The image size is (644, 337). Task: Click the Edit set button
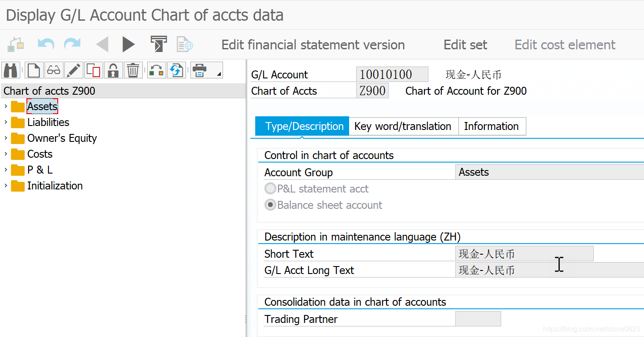coord(465,45)
